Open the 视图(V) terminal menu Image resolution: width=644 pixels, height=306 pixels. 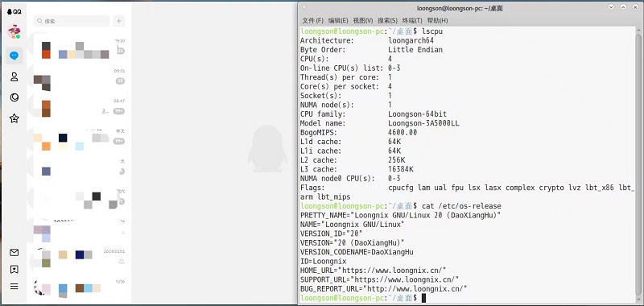363,20
